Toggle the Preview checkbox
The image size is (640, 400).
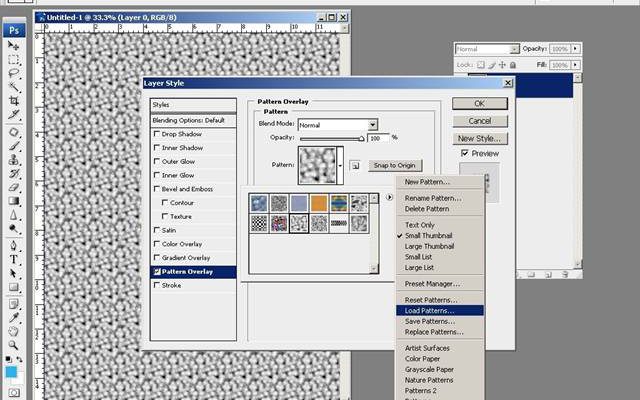click(x=465, y=154)
